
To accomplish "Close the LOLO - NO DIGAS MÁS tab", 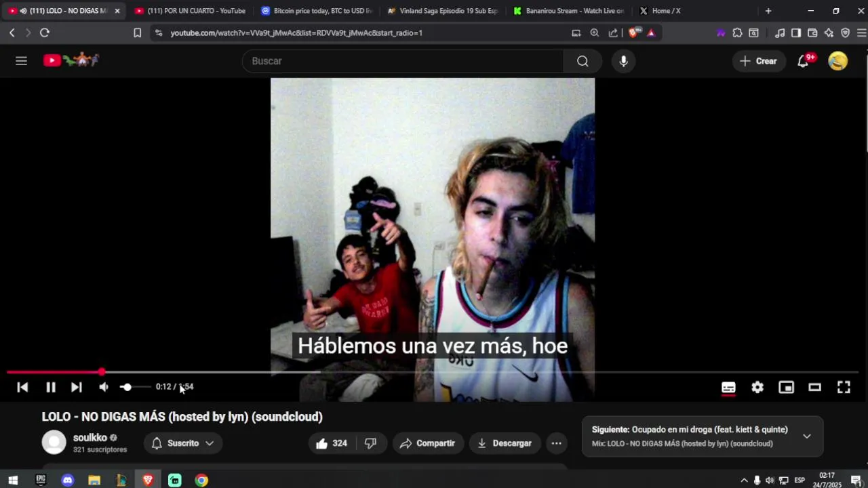I will tap(117, 11).
